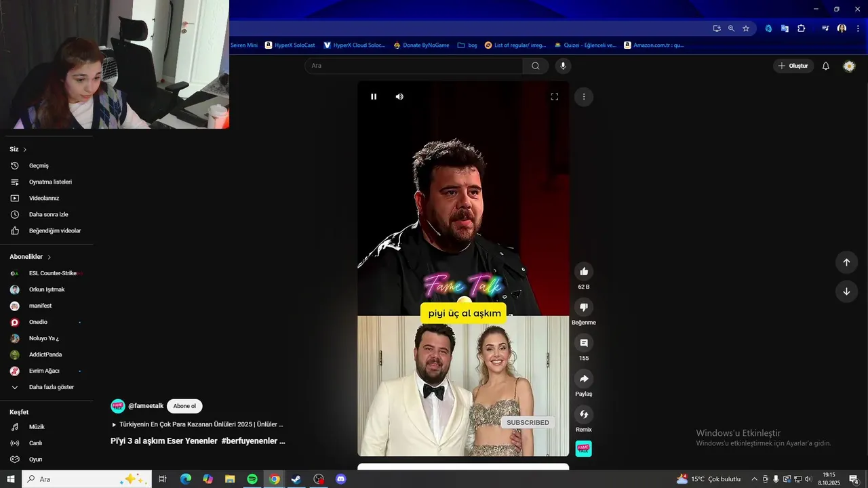Open the Orkun Işıtmak subscription
This screenshot has width=868, height=488.
coord(47,289)
